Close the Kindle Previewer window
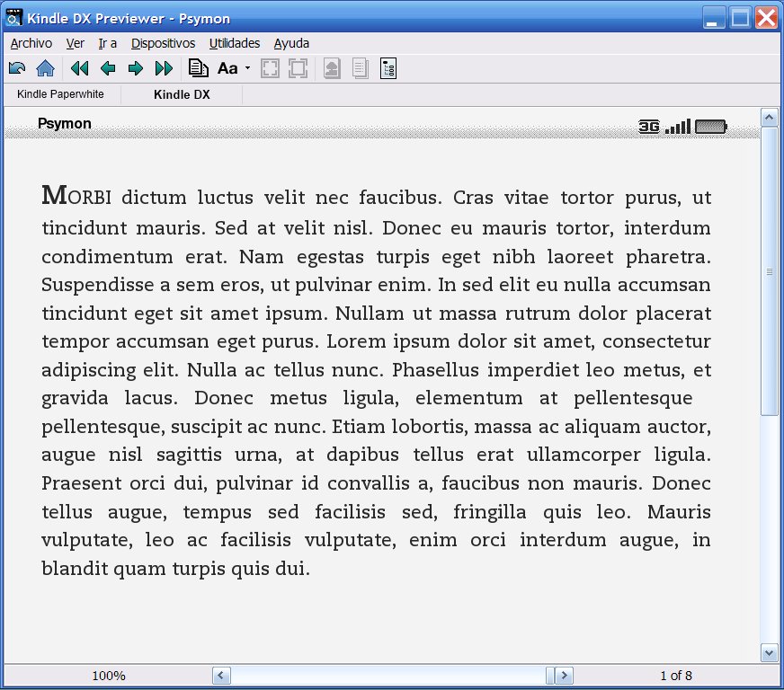This screenshot has width=784, height=690. [766, 17]
